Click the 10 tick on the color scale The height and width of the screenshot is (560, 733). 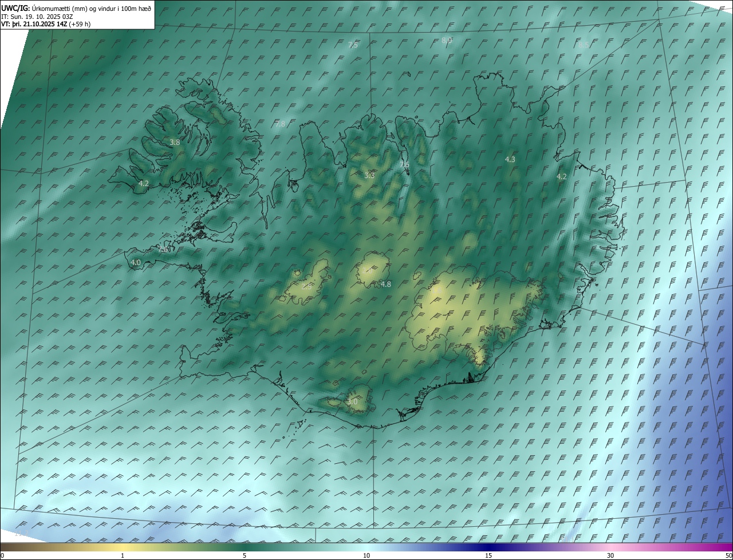(366, 555)
